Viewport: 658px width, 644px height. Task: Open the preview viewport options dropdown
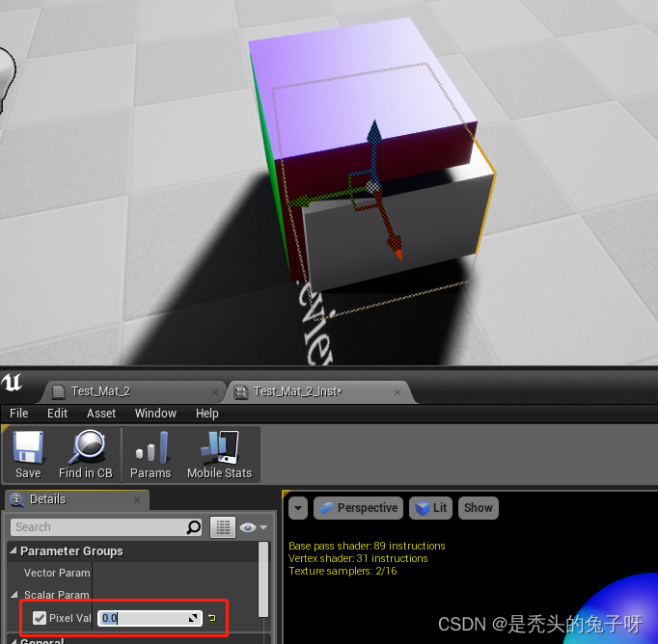(x=298, y=508)
